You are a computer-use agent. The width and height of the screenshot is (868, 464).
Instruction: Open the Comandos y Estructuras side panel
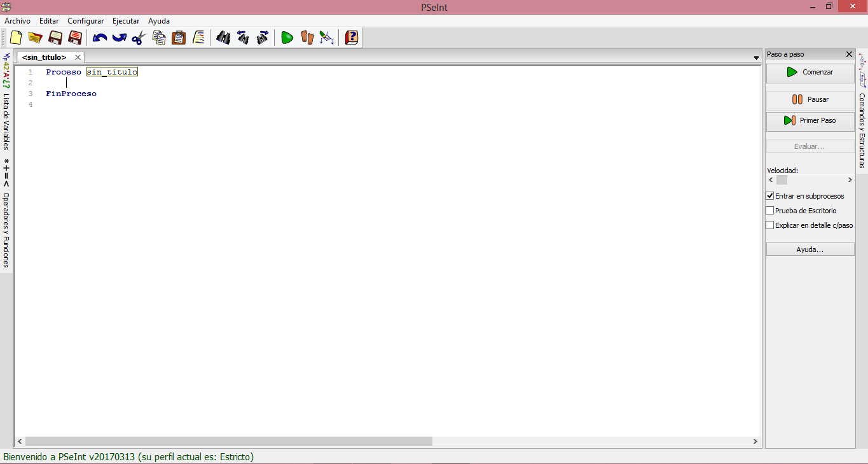[x=862, y=111]
